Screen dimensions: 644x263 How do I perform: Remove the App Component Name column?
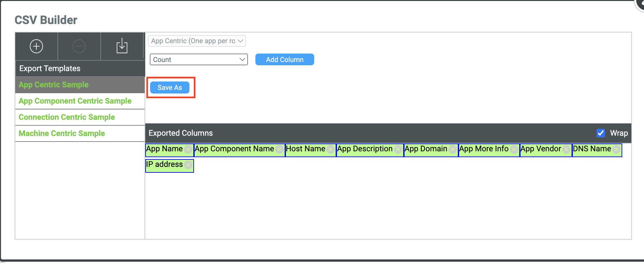coord(279,149)
